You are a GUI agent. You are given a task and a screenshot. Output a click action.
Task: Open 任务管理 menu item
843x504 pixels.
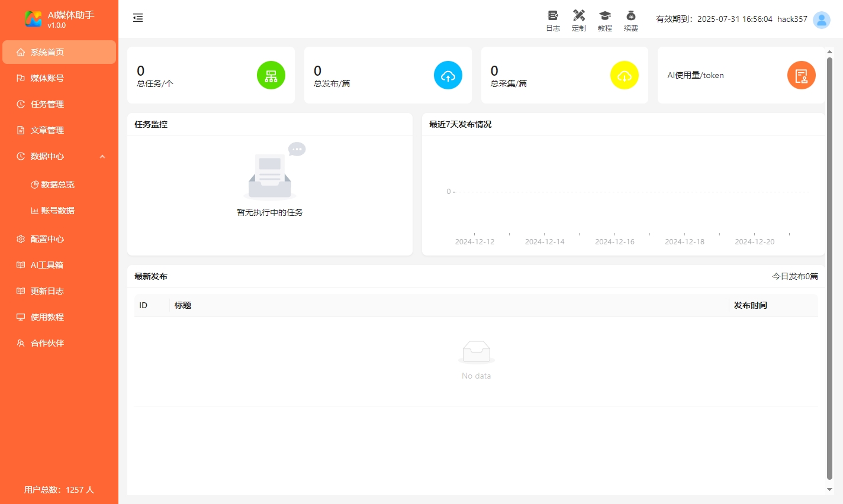pos(59,104)
